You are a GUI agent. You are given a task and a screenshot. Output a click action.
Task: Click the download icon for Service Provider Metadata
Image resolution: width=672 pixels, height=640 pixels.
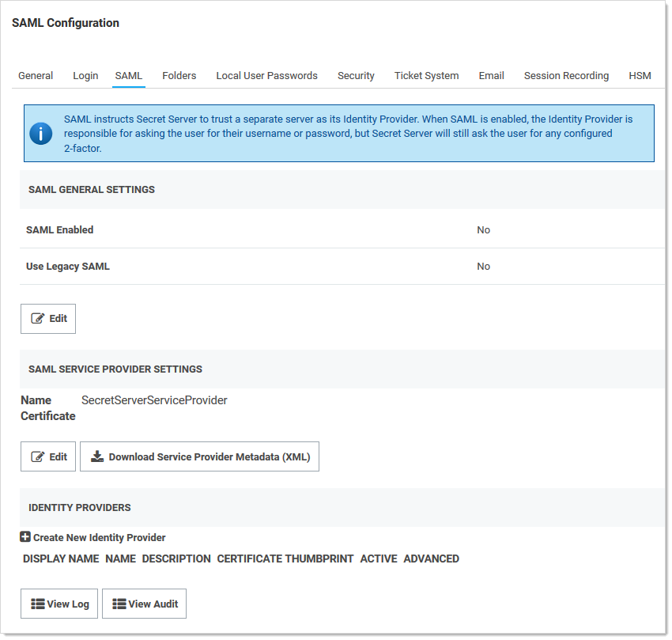97,456
